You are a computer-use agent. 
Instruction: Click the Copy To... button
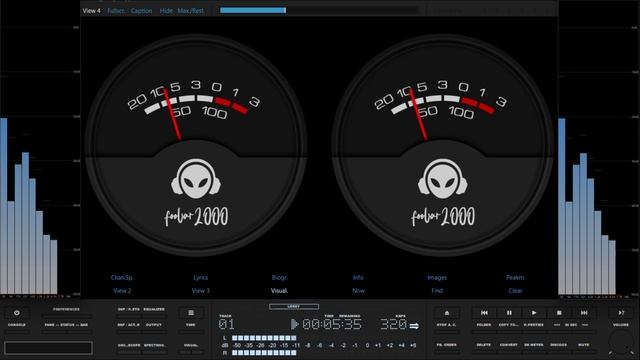tap(509, 325)
